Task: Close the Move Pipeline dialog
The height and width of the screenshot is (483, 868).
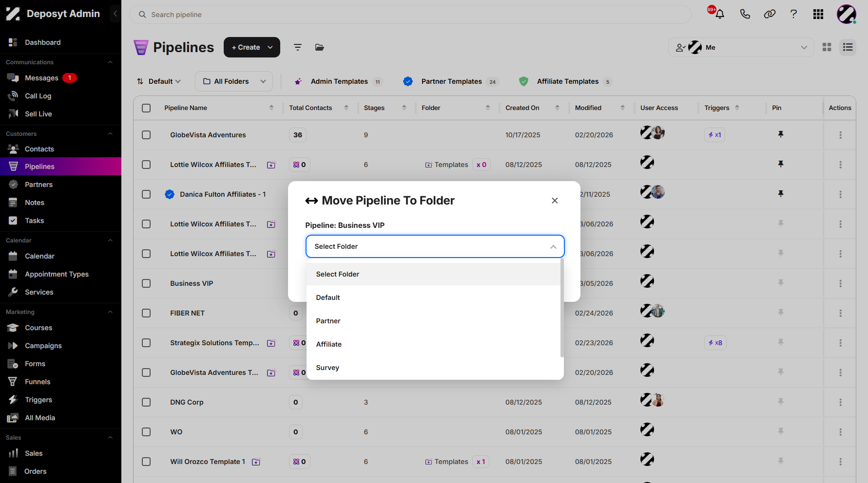Action: coord(555,201)
